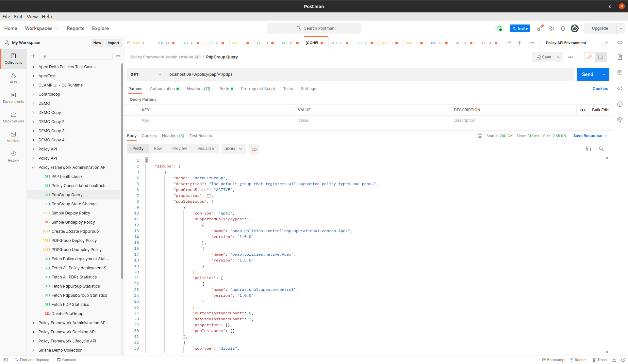Switch to the Test Results tab
The height and width of the screenshot is (364, 628).
(201, 136)
